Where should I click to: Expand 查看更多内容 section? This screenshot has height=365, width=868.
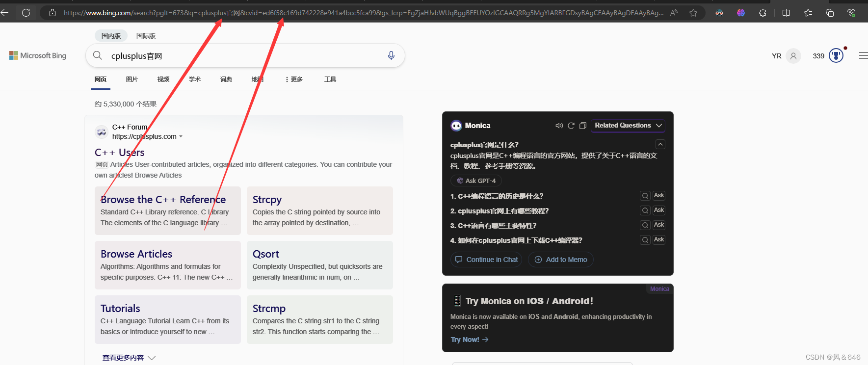tap(129, 358)
